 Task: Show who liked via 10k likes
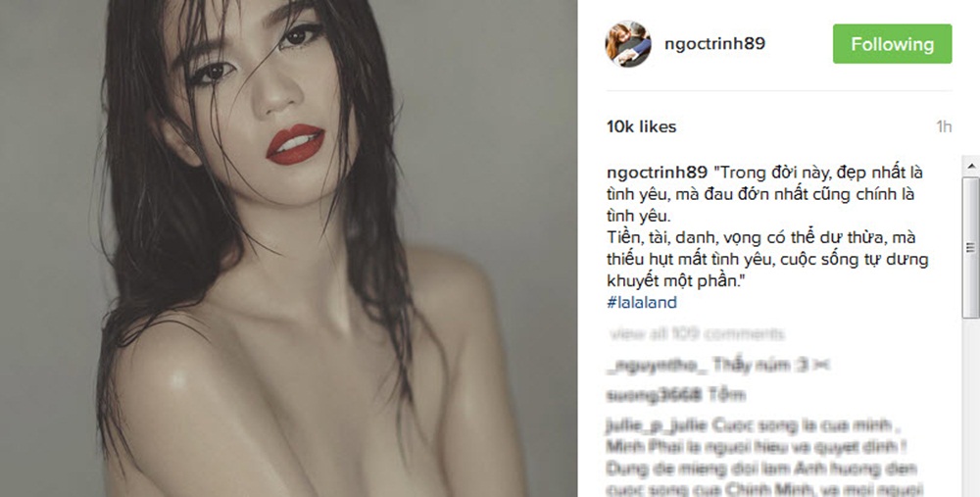click(641, 126)
